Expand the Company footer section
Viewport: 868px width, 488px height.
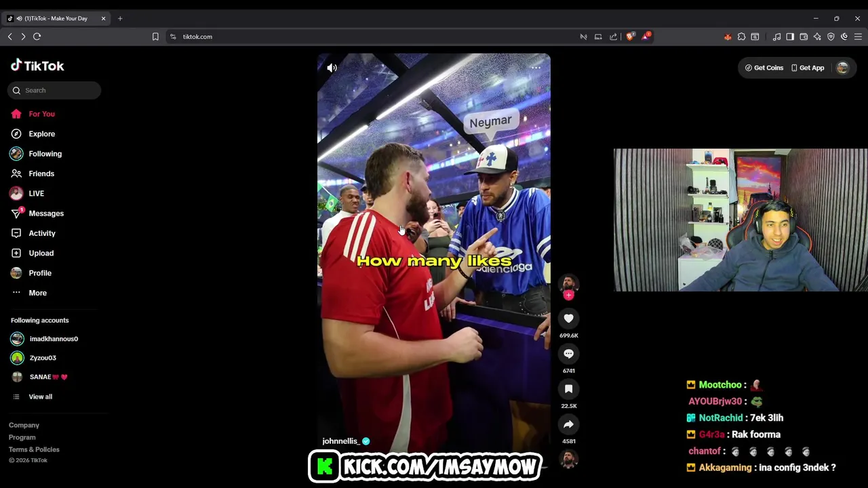(24, 425)
